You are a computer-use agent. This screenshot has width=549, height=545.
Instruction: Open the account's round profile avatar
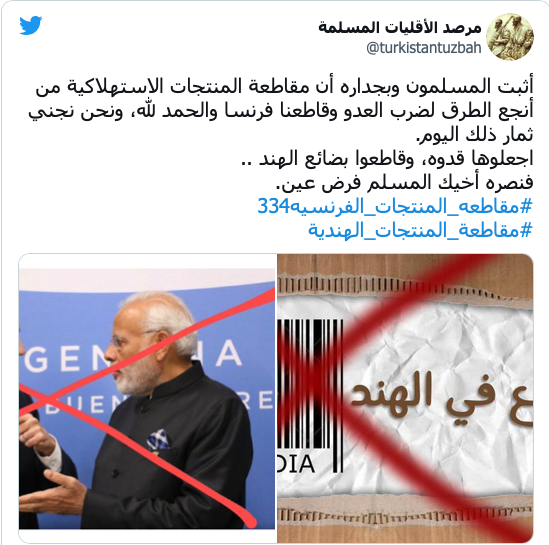click(510, 37)
